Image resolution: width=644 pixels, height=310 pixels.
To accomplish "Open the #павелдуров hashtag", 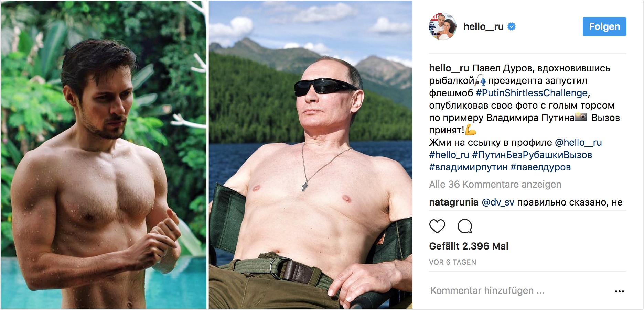I will pos(540,167).
